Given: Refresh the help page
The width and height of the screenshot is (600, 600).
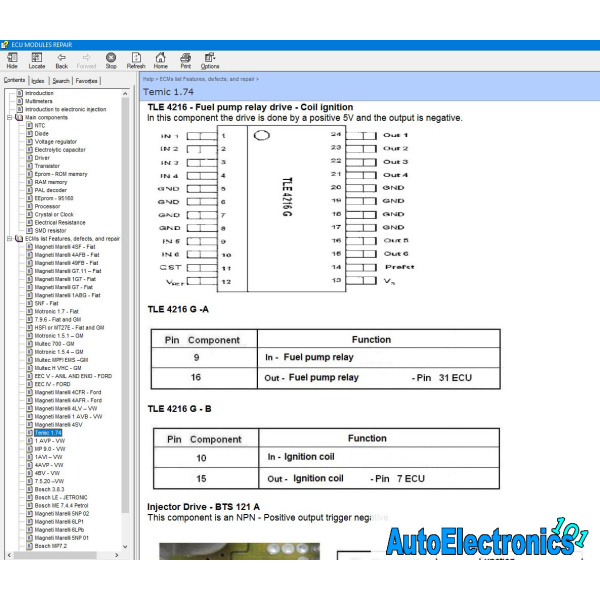Looking at the screenshot, I should tap(136, 60).
